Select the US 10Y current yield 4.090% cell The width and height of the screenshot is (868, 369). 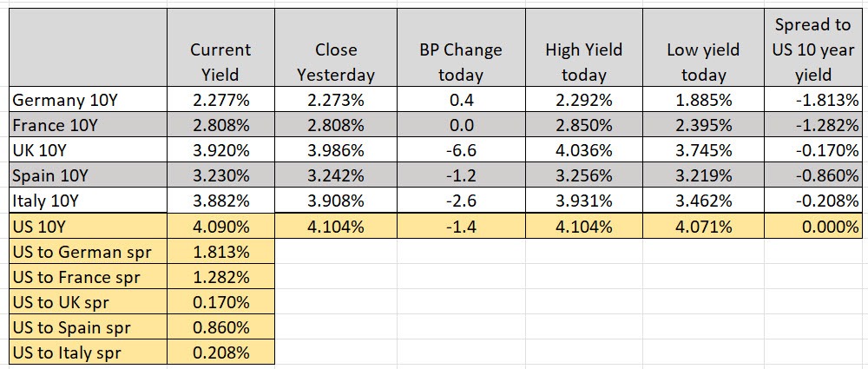tap(220, 227)
